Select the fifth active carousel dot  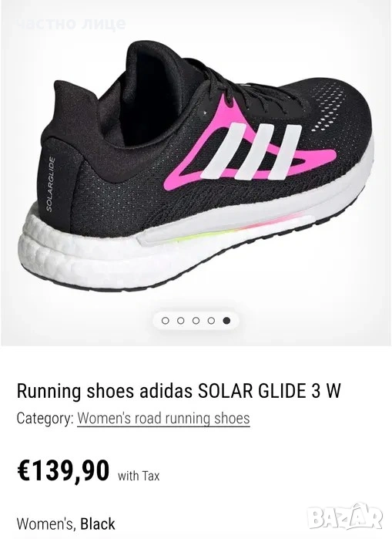[x=226, y=321]
